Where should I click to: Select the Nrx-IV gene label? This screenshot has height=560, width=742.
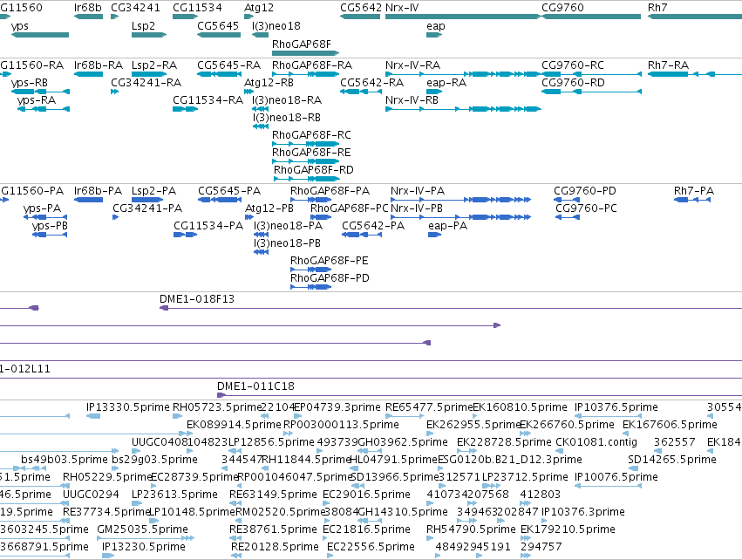pos(402,8)
